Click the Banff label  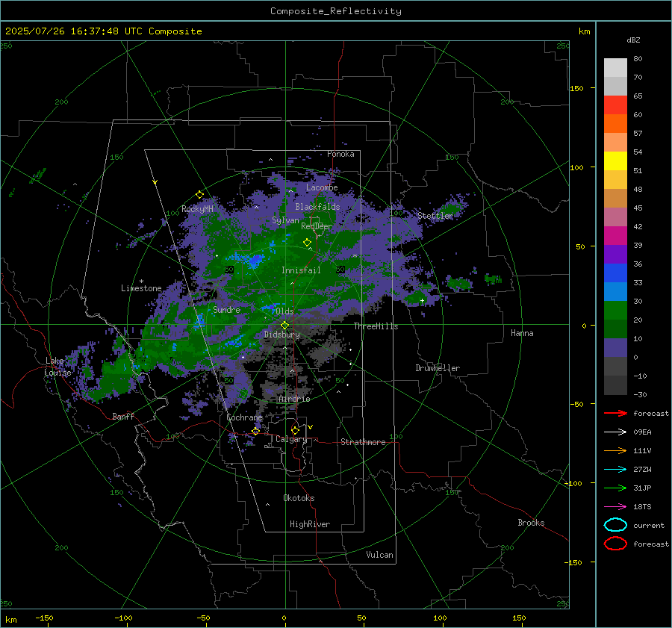tap(123, 416)
